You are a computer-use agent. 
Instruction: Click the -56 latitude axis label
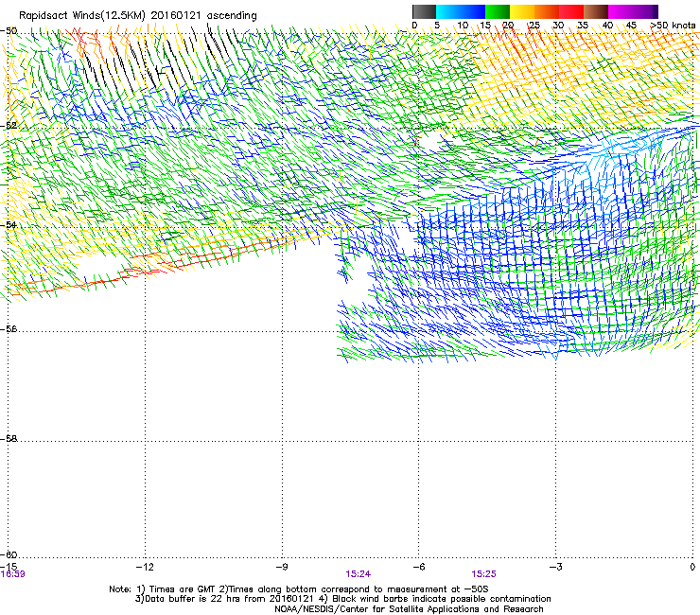[9, 329]
